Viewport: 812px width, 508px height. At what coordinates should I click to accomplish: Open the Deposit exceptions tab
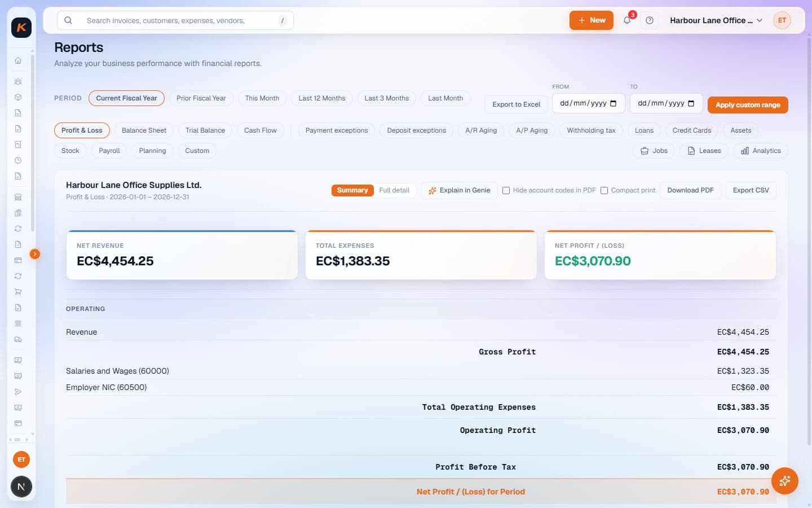[417, 130]
